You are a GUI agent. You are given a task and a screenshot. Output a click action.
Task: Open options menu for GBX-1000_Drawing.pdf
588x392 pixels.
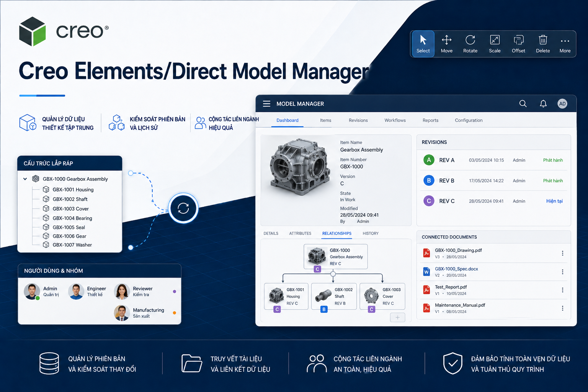562,253
